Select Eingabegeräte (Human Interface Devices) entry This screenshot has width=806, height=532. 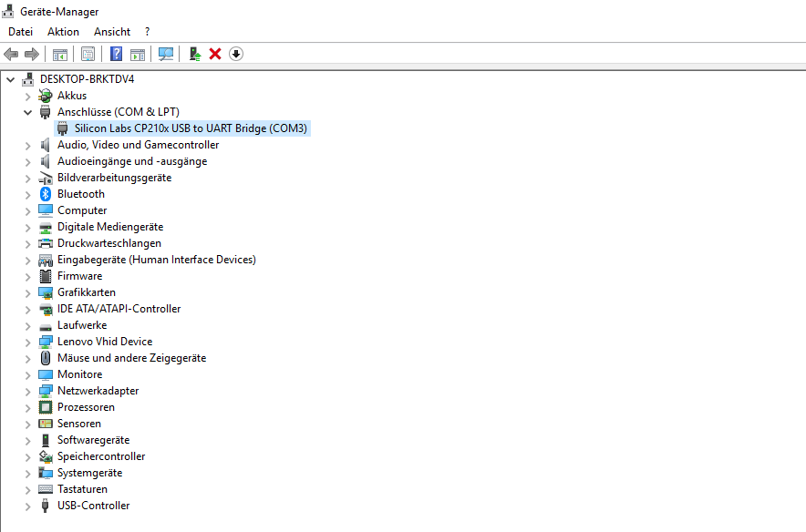click(157, 260)
